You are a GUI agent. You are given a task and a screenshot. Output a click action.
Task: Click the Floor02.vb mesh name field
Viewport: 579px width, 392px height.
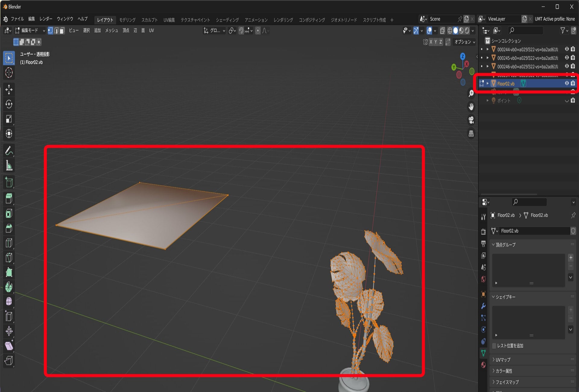click(535, 231)
